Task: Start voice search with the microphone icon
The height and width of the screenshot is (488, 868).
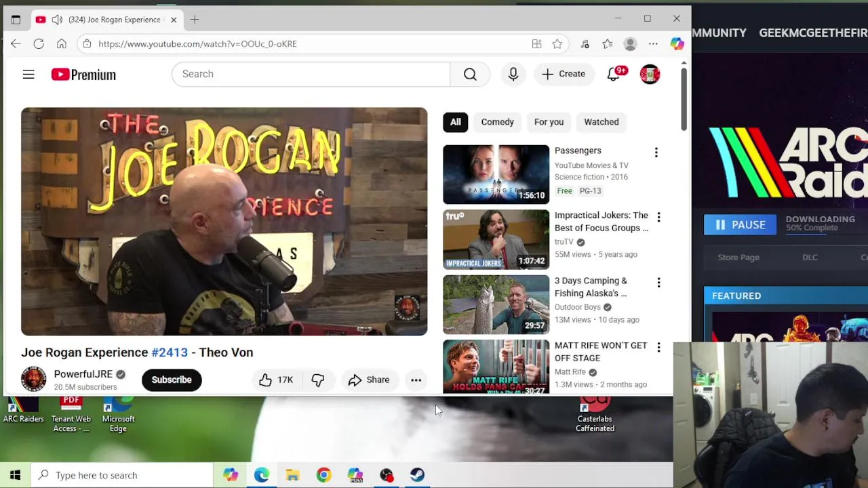Action: coord(513,74)
